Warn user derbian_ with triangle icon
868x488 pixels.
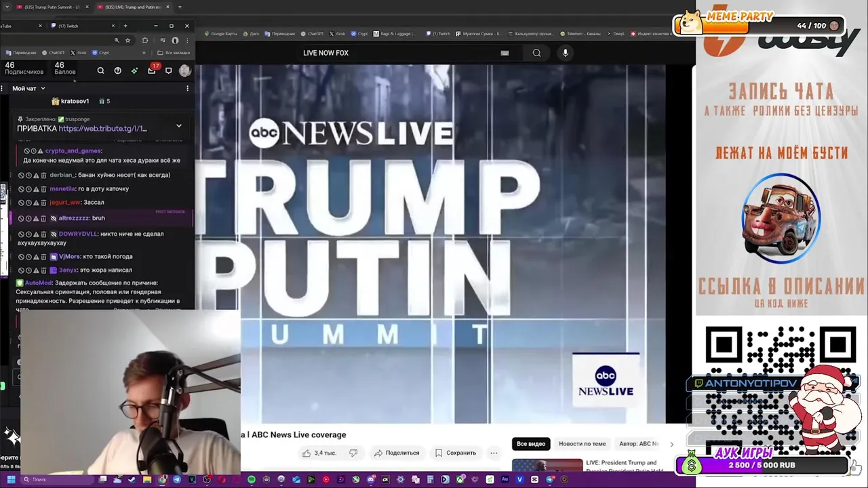coord(36,175)
